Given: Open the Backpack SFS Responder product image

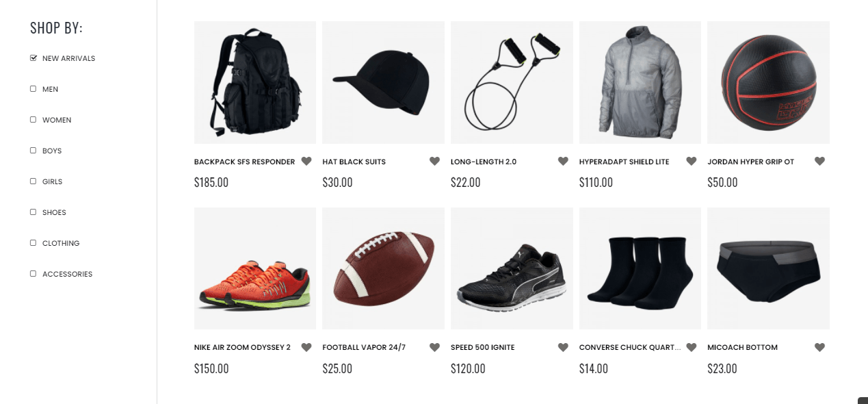Looking at the screenshot, I should pyautogui.click(x=255, y=82).
